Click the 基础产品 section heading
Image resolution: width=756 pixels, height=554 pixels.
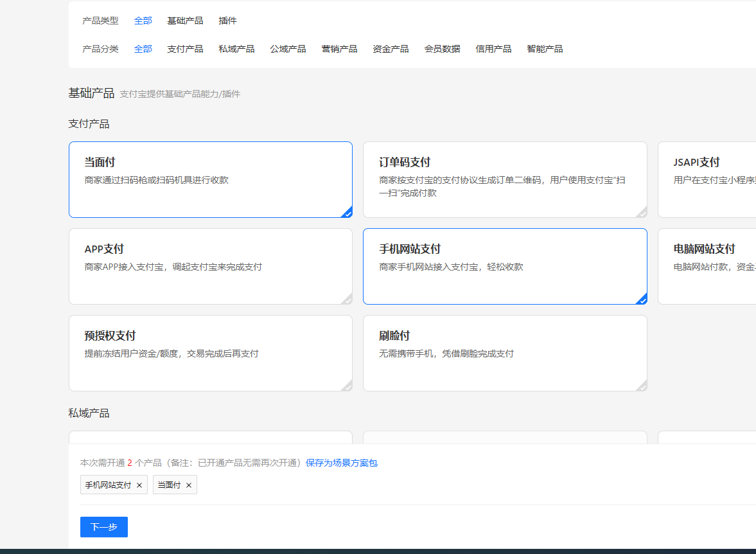91,93
